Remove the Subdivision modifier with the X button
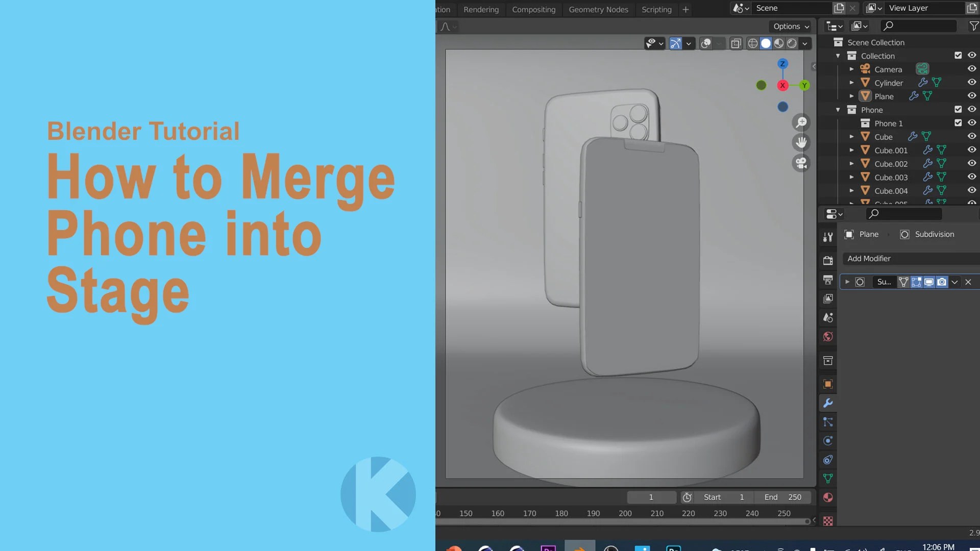The width and height of the screenshot is (980, 551). pyautogui.click(x=968, y=282)
